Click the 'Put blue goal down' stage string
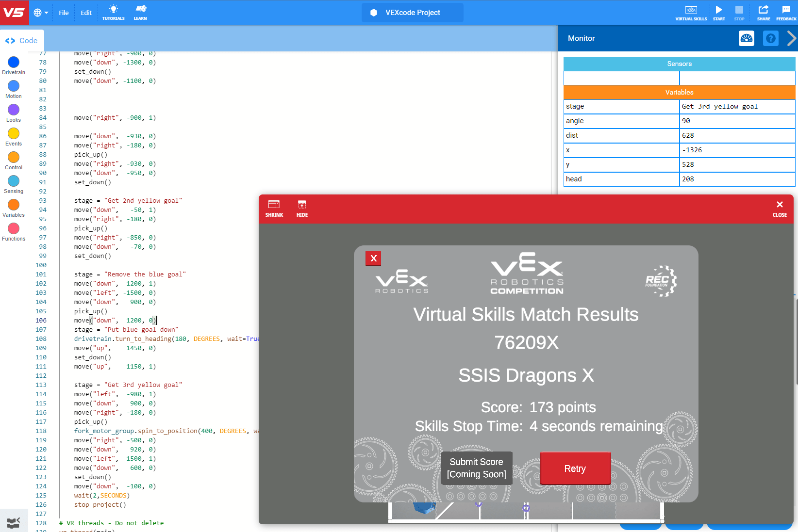This screenshot has height=532, width=798. click(x=141, y=330)
